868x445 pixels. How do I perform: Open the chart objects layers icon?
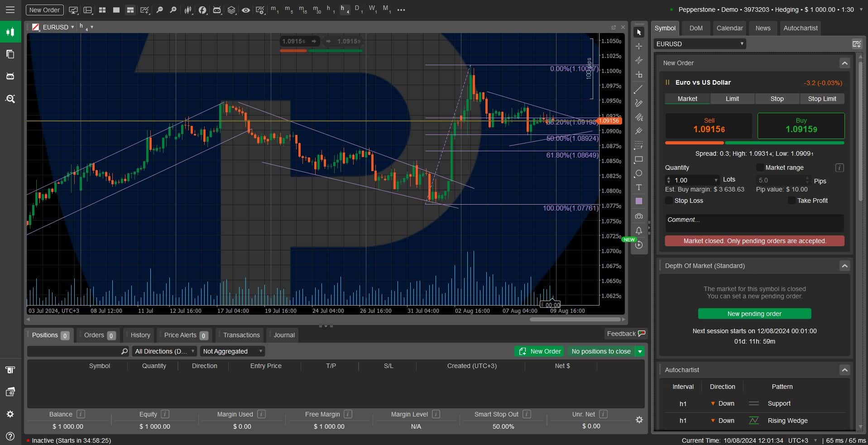tap(231, 10)
